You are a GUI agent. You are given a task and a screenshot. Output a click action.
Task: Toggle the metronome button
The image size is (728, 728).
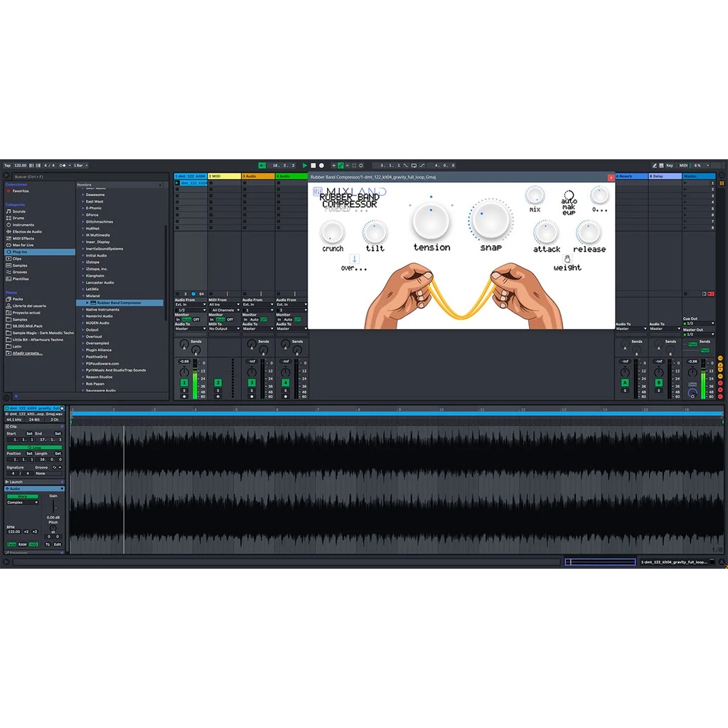tap(63, 165)
